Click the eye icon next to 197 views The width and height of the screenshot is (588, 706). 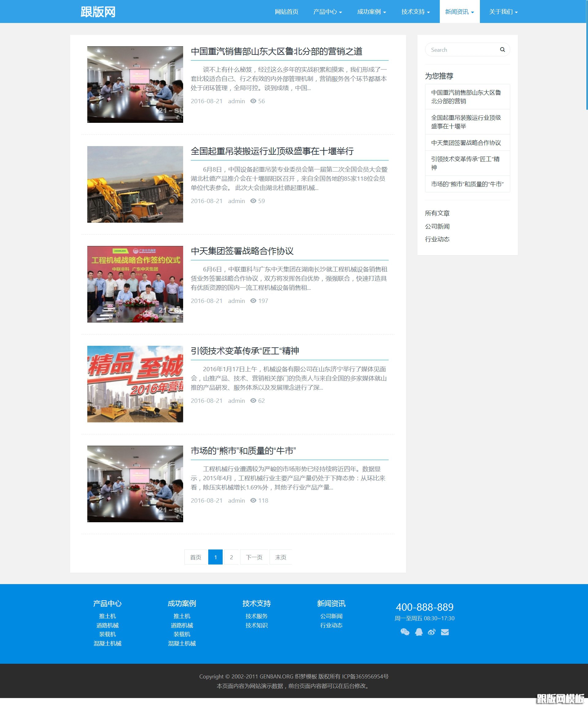click(x=253, y=301)
